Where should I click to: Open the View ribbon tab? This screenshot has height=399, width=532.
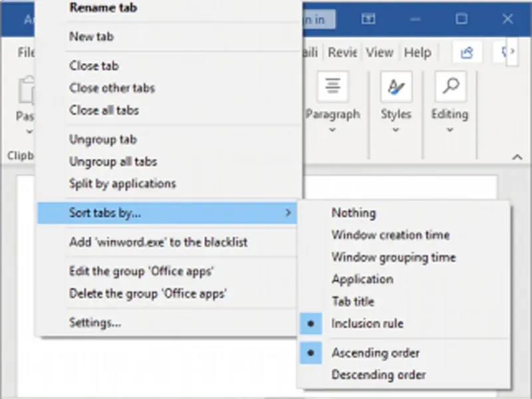(379, 53)
